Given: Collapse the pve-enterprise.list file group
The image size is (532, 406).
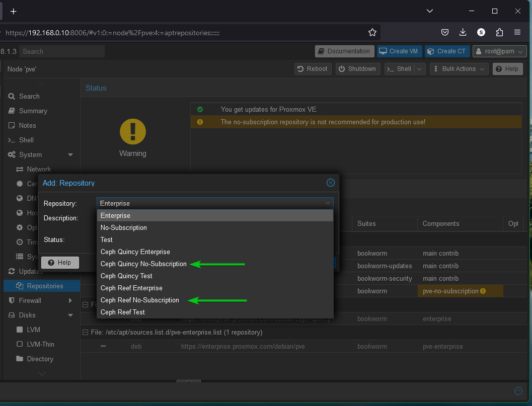Looking at the screenshot, I should click(x=85, y=333).
